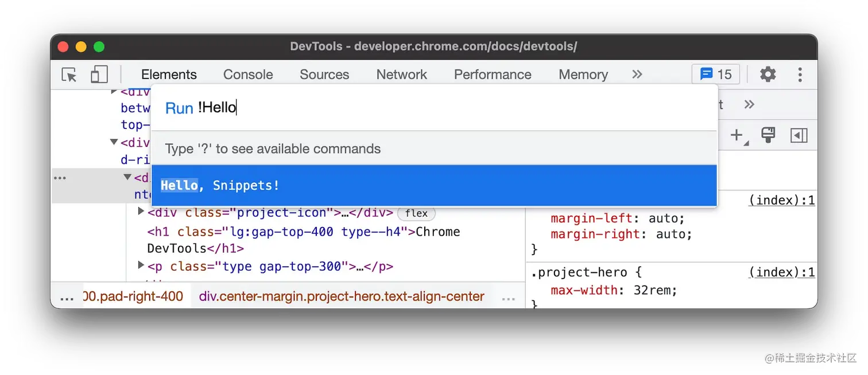Select div.center-margin.project-hero breadcrumb
This screenshot has height=375, width=868.
coord(342,296)
